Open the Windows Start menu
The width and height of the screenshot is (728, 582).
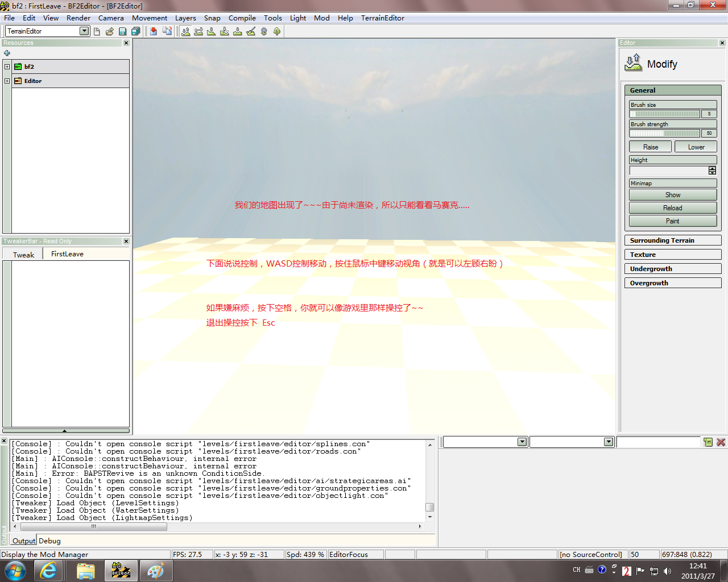tap(15, 571)
